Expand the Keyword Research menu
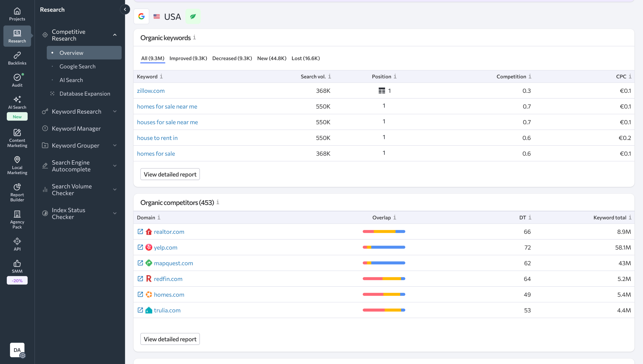643x364 pixels. pyautogui.click(x=115, y=111)
